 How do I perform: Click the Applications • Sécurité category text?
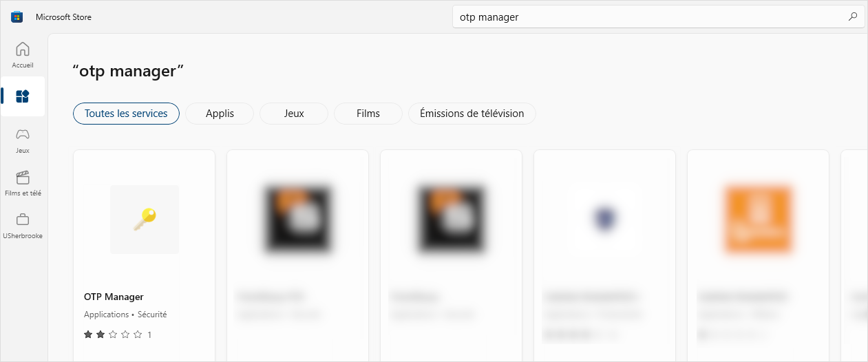(125, 315)
